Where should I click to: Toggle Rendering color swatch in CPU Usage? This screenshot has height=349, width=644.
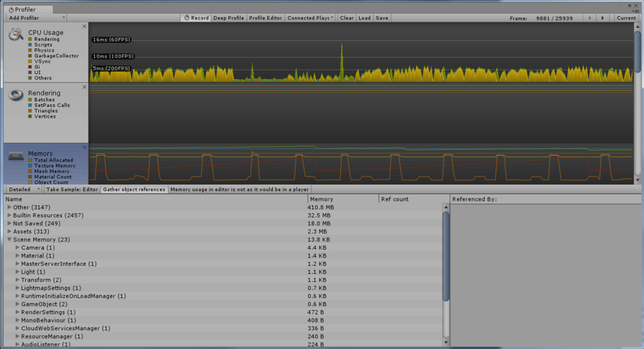pos(30,40)
